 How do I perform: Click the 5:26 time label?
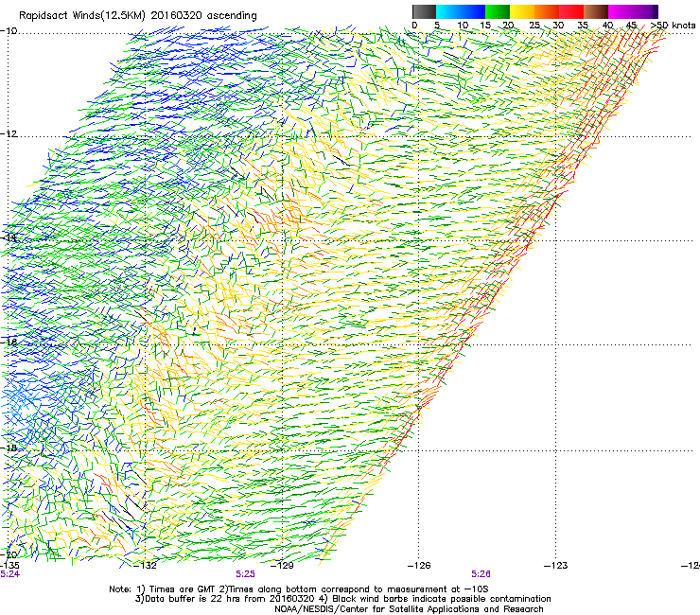pos(481,574)
